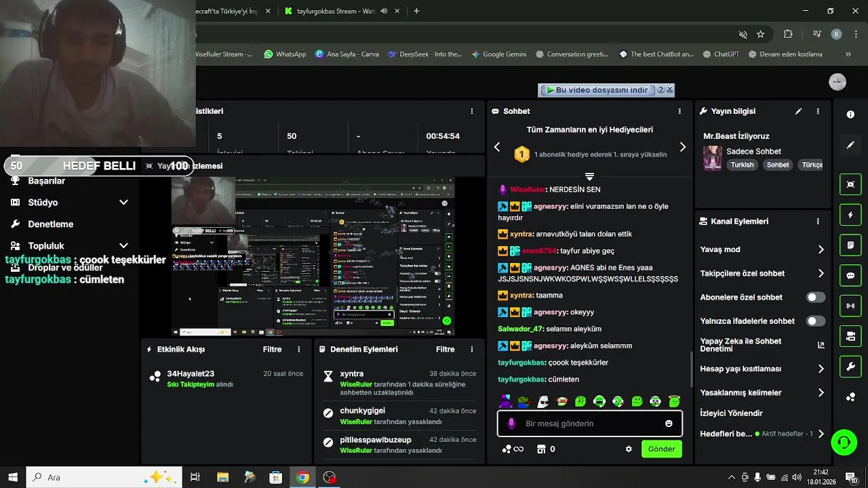
Task: Open Windows Start menu
Action: [13, 477]
